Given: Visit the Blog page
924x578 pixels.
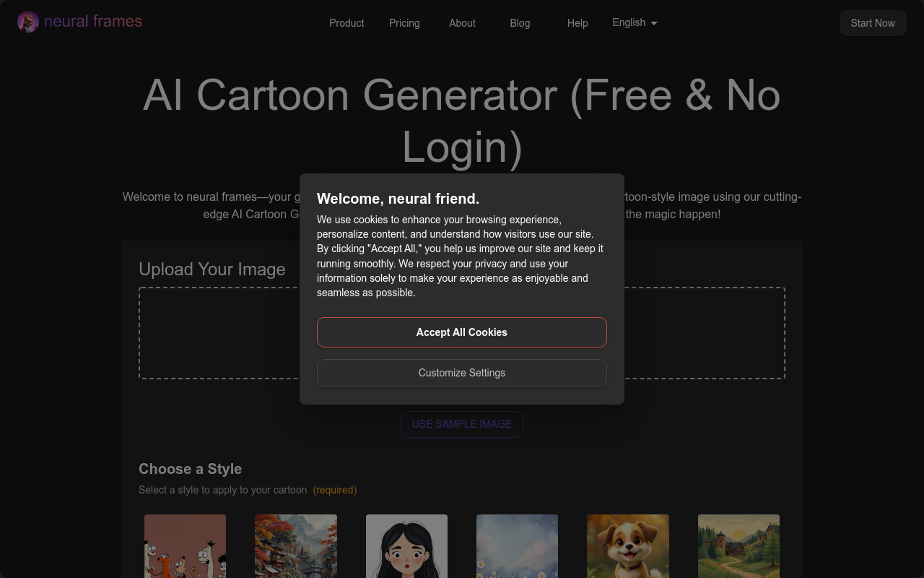Looking at the screenshot, I should tap(520, 23).
